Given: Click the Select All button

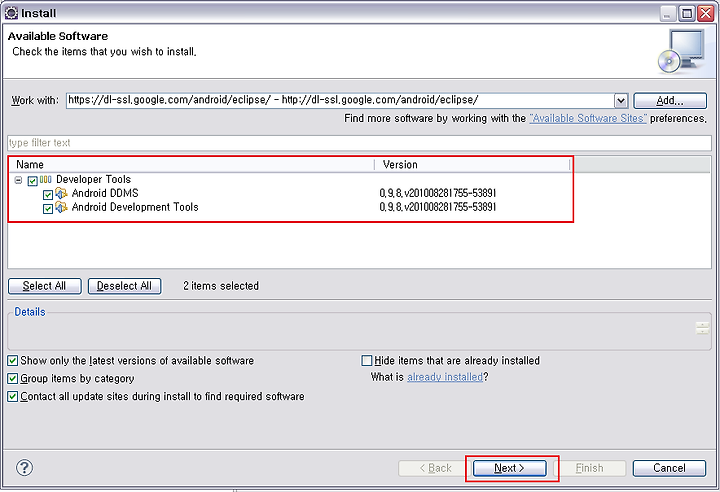Looking at the screenshot, I should click(45, 286).
